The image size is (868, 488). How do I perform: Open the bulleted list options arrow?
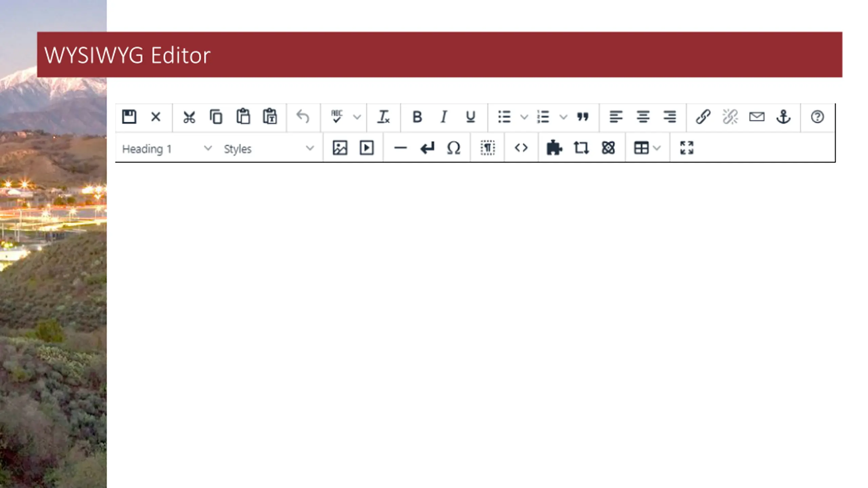tap(524, 117)
